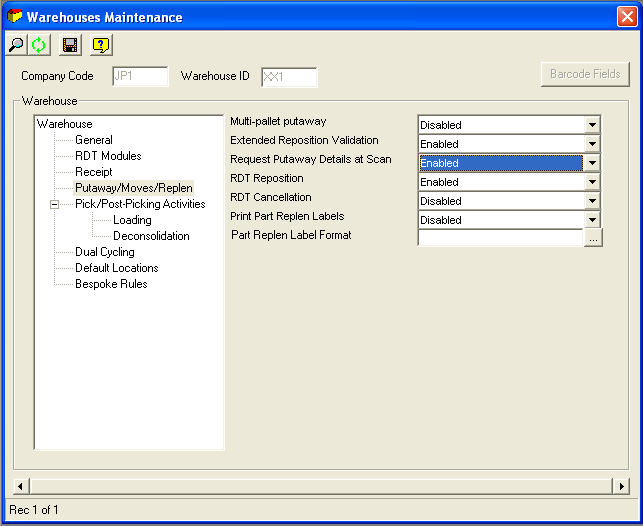Close the Warehouses Maintenance window

click(x=627, y=17)
